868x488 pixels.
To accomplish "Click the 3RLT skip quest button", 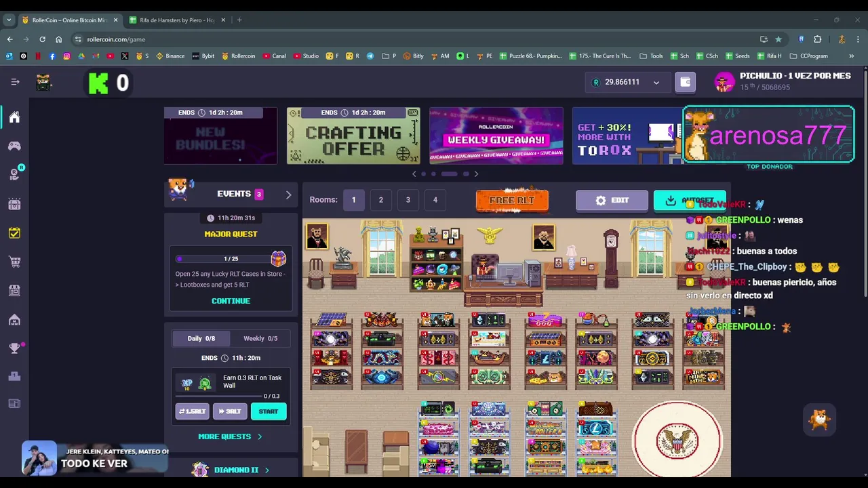I will pyautogui.click(x=230, y=411).
